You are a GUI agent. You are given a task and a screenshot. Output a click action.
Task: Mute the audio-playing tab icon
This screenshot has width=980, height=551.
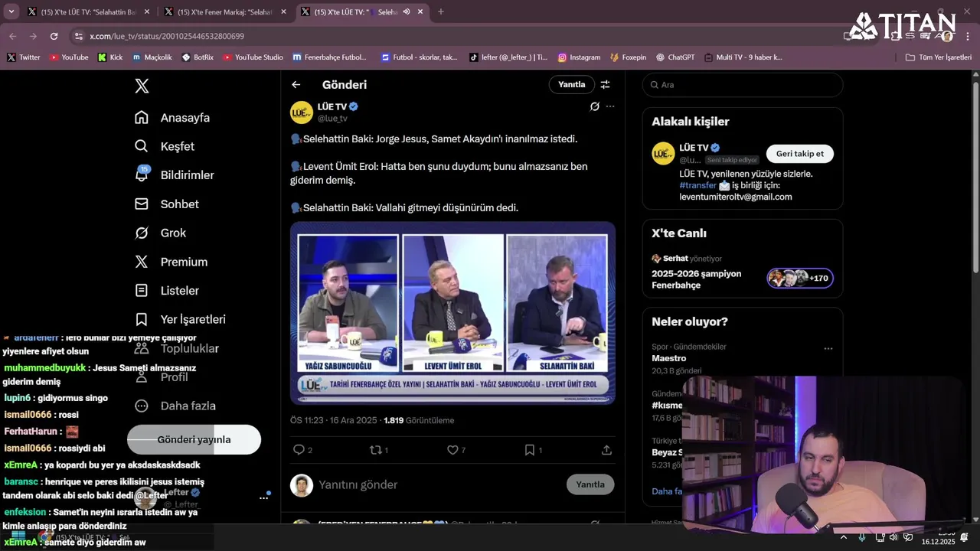pos(407,11)
